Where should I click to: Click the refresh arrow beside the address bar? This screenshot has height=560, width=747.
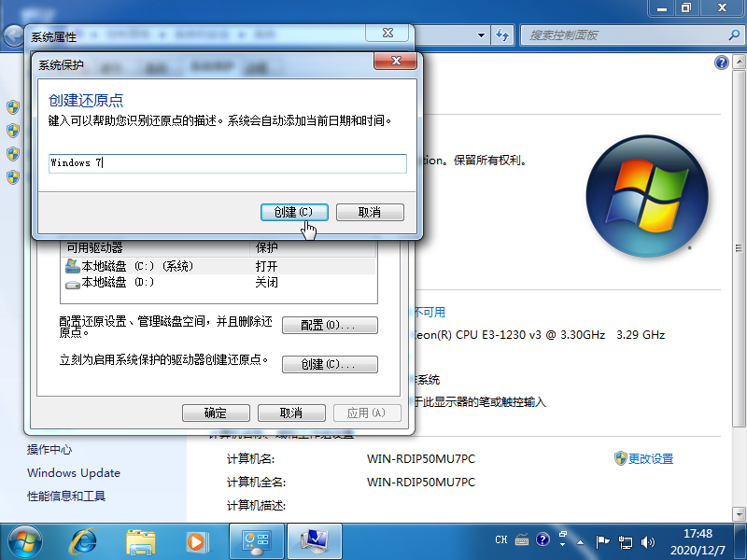(502, 35)
